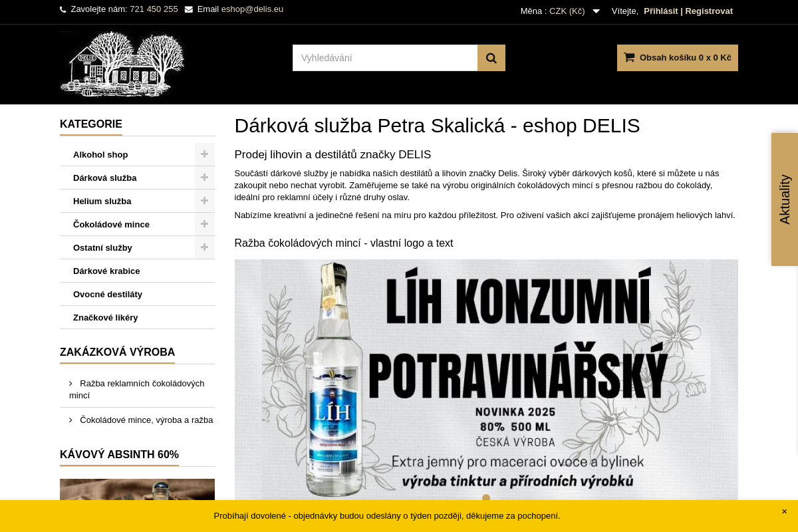The height and width of the screenshot is (532, 798).
Task: Click phone number 721 450 255
Action: 154,9
